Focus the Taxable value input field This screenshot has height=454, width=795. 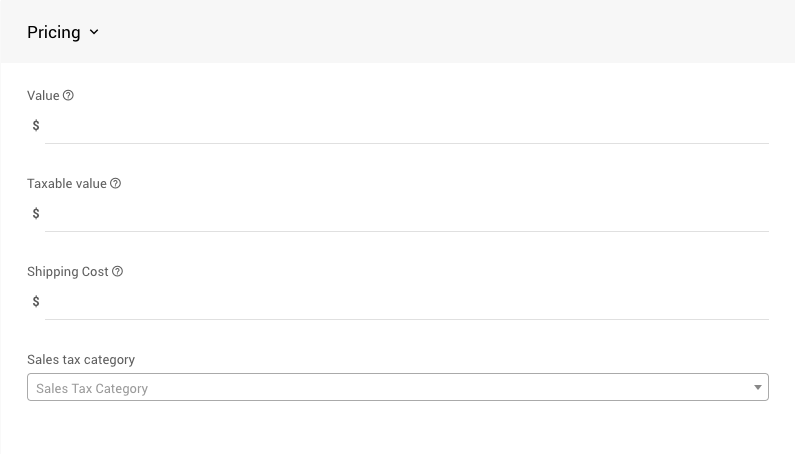click(406, 214)
